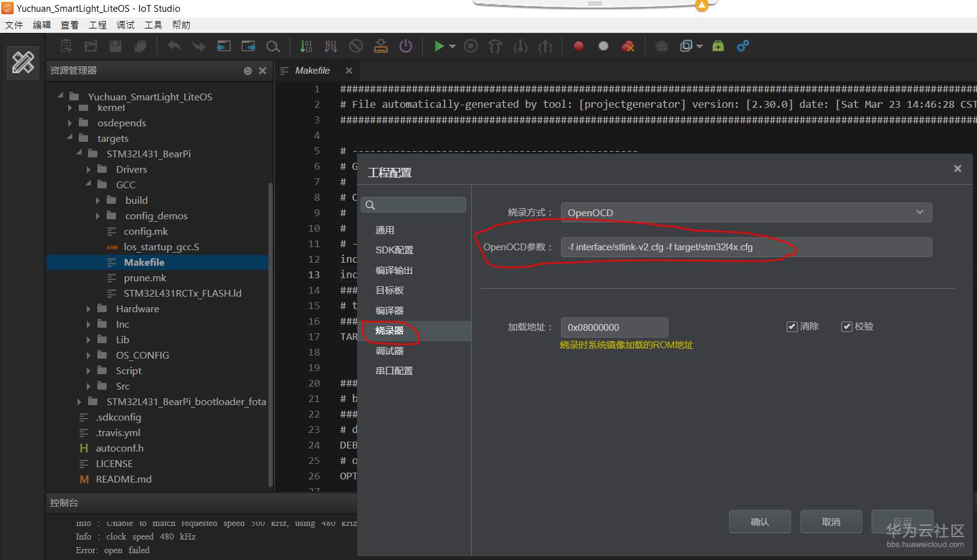Image resolution: width=977 pixels, height=560 pixels.
Task: Click the purple rebuild binary icon
Action: point(331,46)
